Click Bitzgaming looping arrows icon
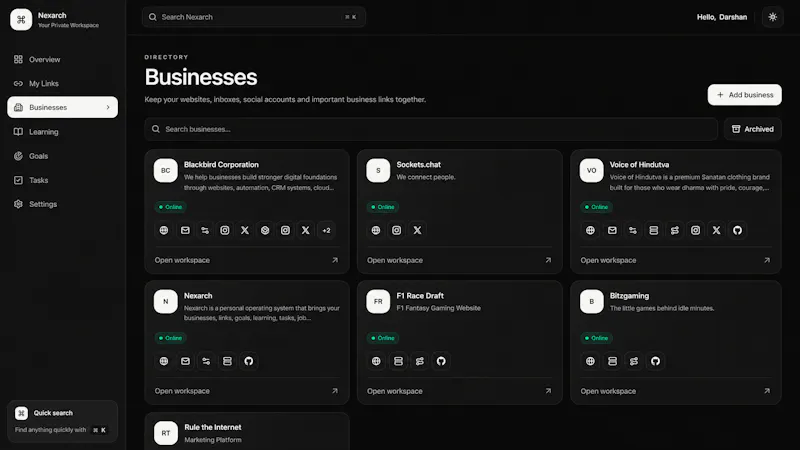Image resolution: width=800 pixels, height=450 pixels. point(634,361)
